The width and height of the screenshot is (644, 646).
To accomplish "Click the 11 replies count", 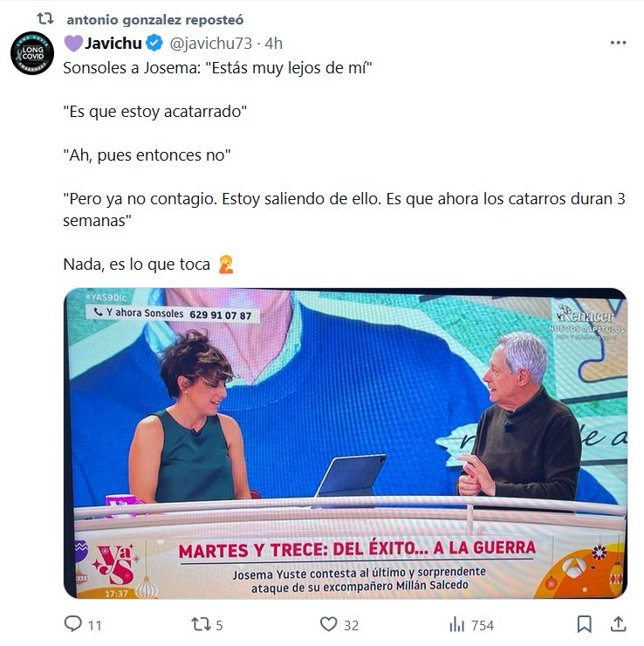I will click(x=95, y=625).
